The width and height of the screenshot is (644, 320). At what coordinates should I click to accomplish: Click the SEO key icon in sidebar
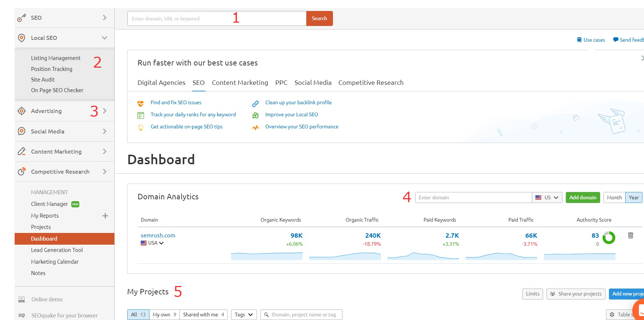(22, 18)
